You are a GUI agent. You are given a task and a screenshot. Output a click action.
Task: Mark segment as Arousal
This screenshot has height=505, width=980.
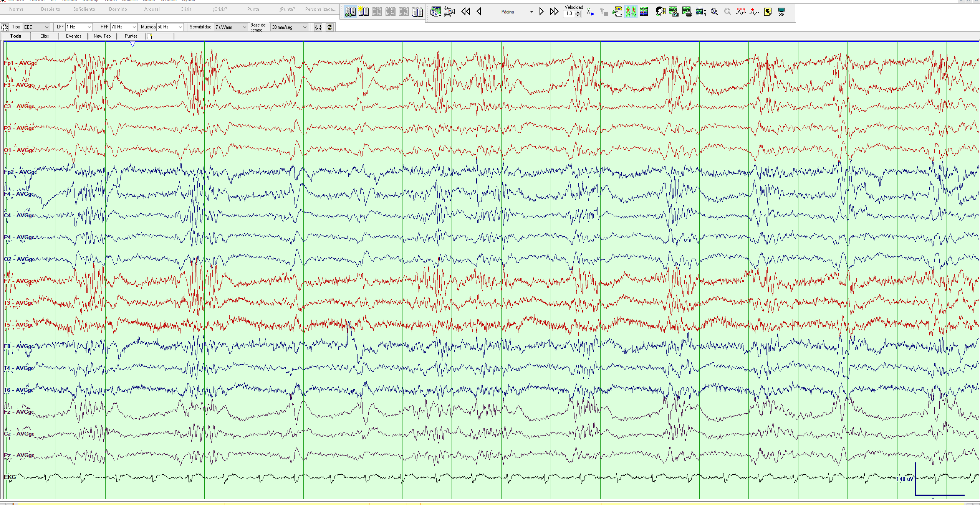click(152, 9)
